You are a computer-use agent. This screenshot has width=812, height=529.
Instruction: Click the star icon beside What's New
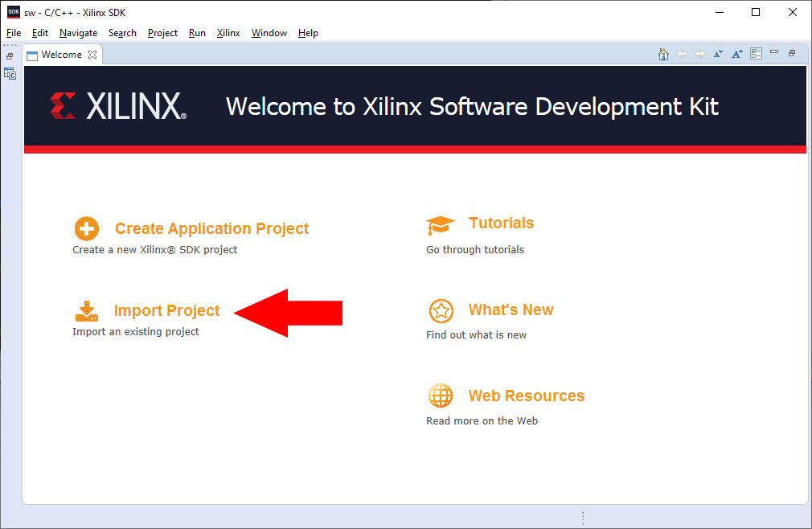(441, 311)
